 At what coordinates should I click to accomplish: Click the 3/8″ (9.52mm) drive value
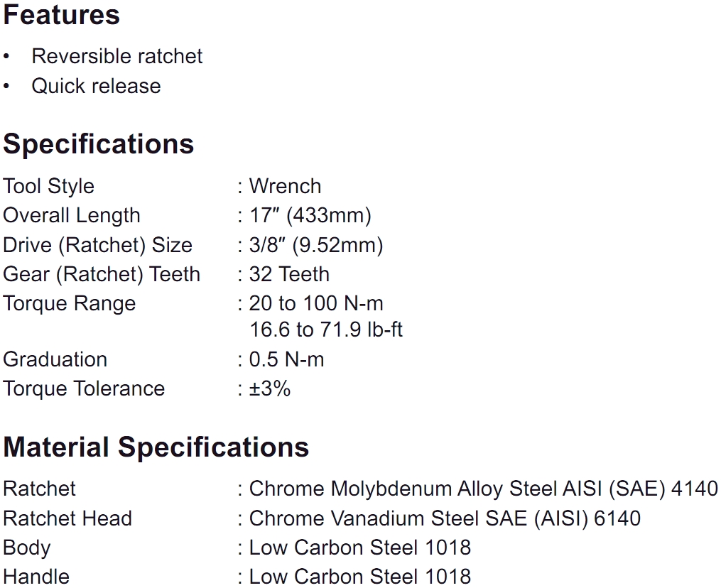tap(315, 245)
